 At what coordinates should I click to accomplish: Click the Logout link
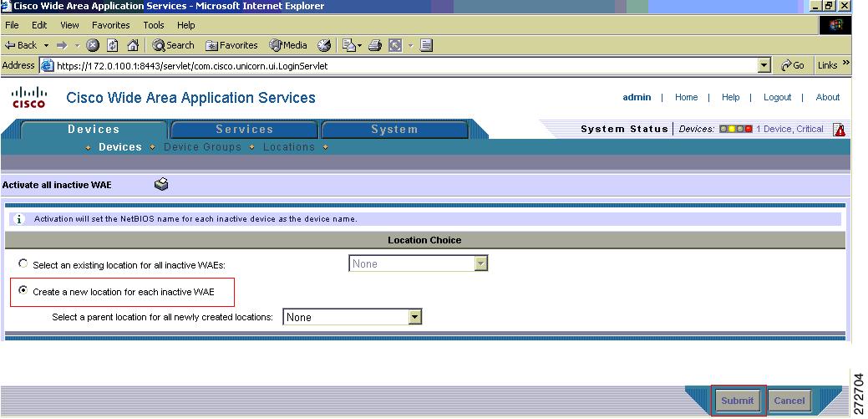tap(777, 97)
